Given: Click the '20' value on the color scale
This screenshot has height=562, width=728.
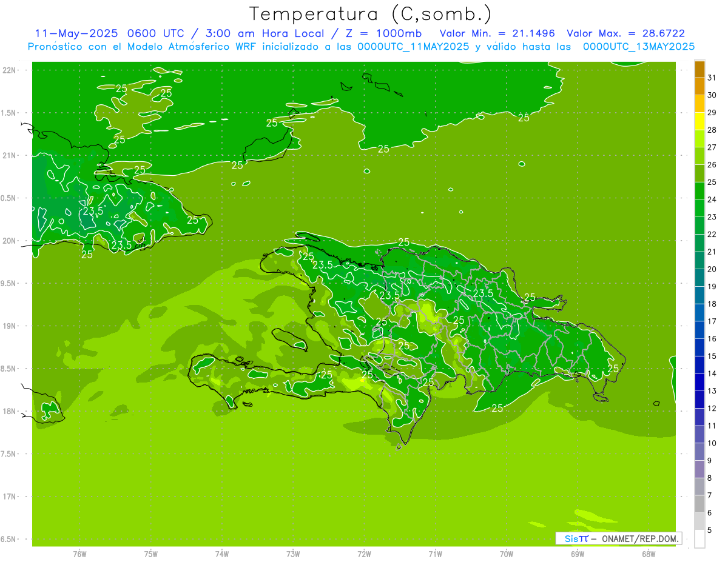Looking at the screenshot, I should tap(712, 269).
